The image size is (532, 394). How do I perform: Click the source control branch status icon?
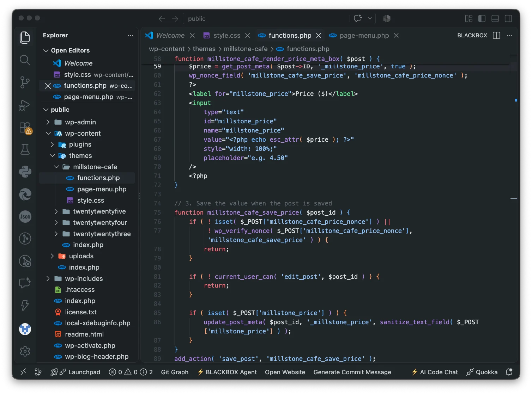click(x=38, y=372)
